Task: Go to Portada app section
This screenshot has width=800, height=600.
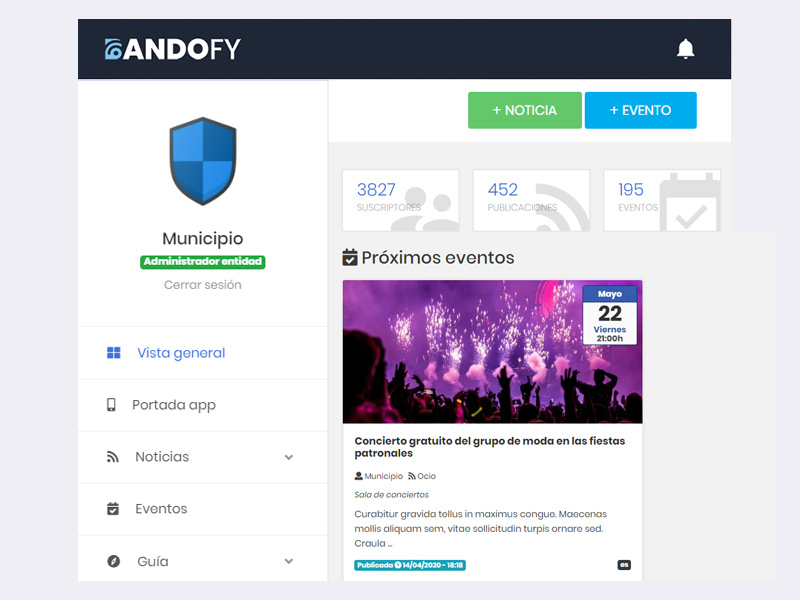Action: coord(203,405)
